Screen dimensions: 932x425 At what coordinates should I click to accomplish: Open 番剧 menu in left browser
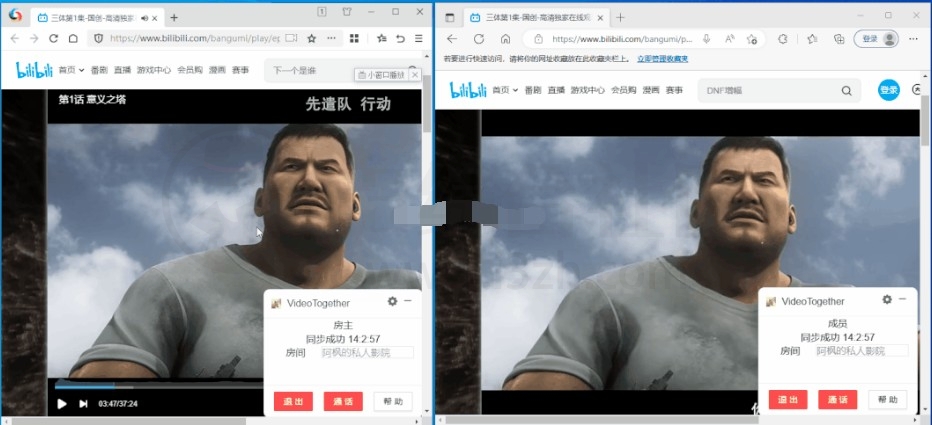pyautogui.click(x=99, y=70)
